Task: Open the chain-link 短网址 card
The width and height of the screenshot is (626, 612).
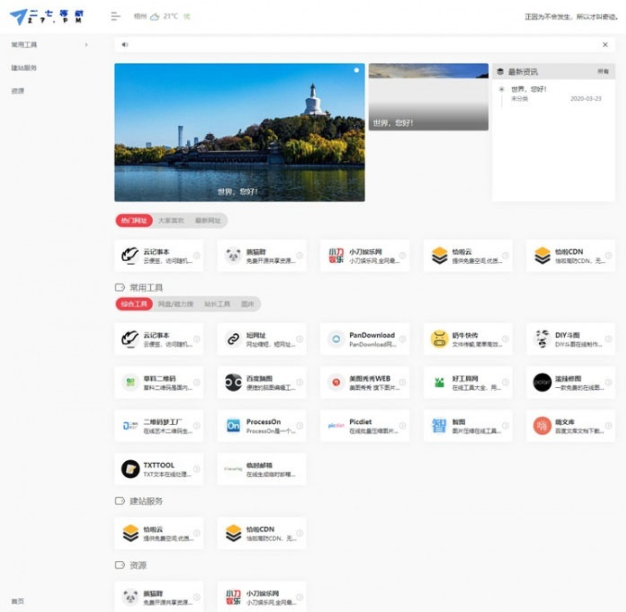Action: (262, 339)
